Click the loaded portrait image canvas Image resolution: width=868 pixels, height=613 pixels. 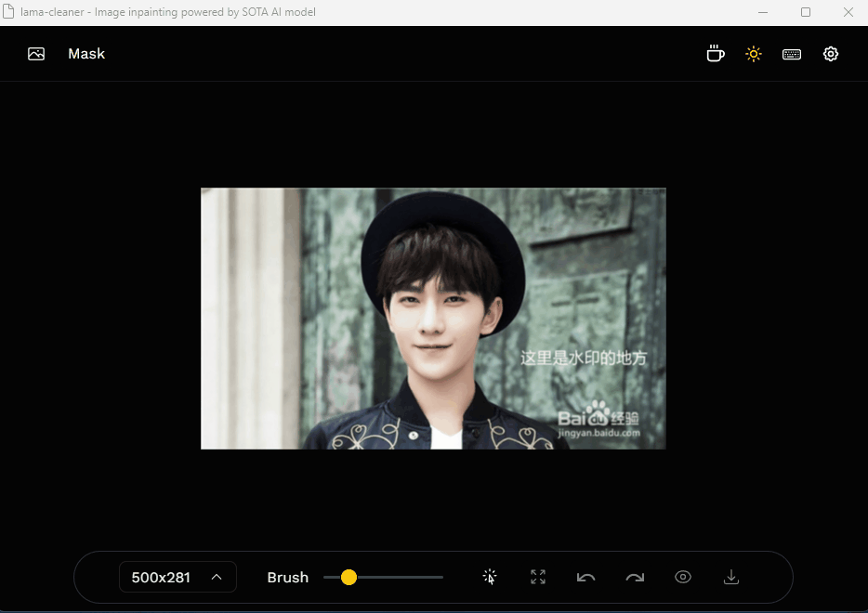(433, 319)
